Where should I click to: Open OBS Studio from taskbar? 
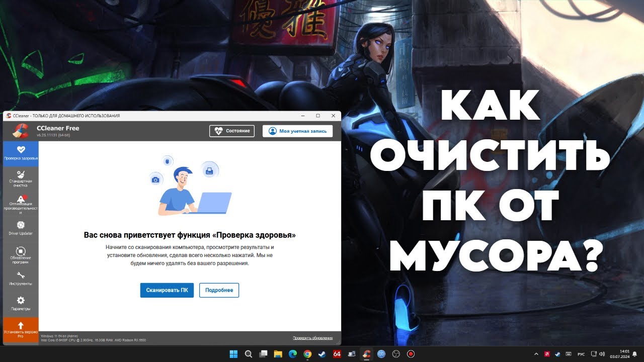pos(396,354)
